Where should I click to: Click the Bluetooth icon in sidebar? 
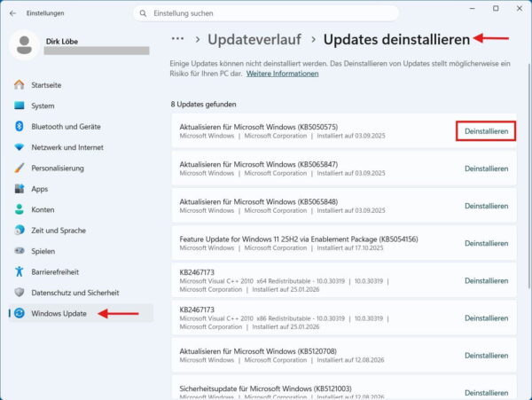[x=20, y=126]
